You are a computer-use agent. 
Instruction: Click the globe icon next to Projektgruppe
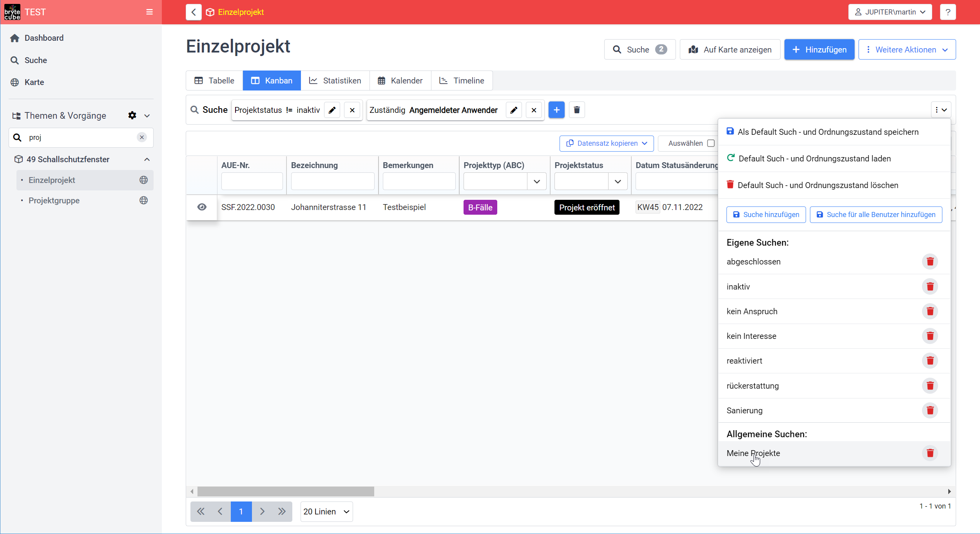pos(144,200)
